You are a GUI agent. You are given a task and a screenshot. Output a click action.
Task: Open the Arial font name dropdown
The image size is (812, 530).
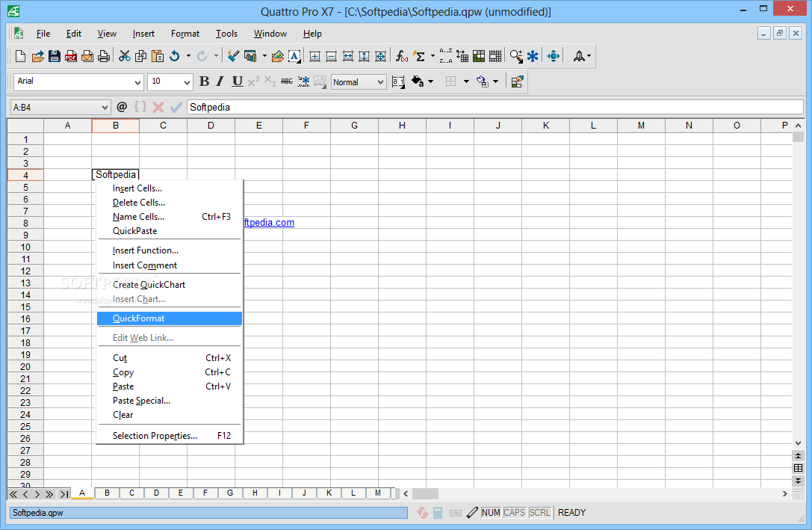pyautogui.click(x=137, y=82)
